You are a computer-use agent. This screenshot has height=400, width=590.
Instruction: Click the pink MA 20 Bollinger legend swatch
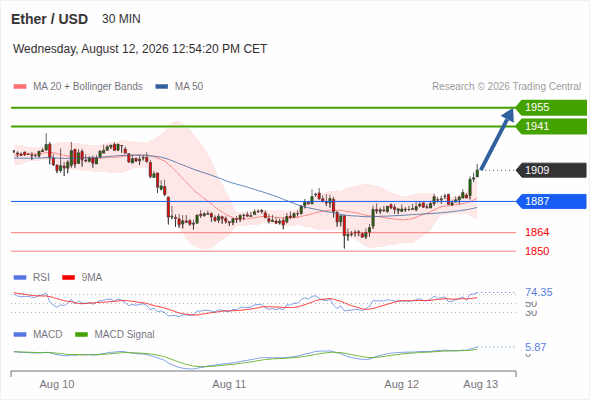pyautogui.click(x=20, y=87)
